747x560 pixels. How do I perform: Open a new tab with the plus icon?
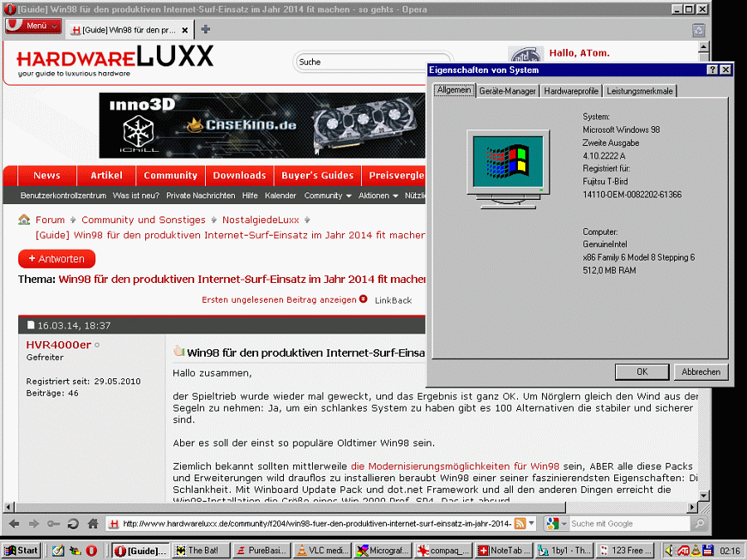205,30
